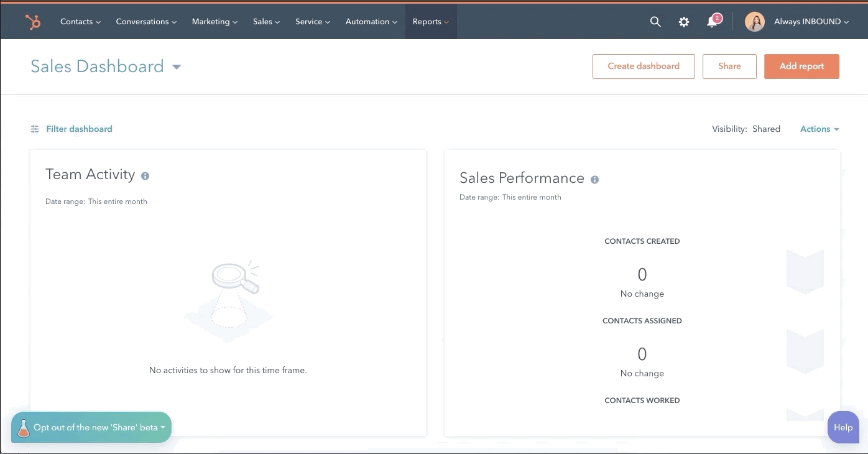This screenshot has height=454, width=868.
Task: Click the Sales Performance report title
Action: pos(522,178)
